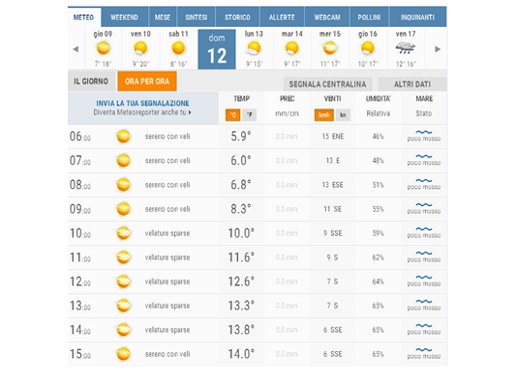Click the 08:00 weather sun icon
Screen dimensions: 516x369
pos(123,185)
